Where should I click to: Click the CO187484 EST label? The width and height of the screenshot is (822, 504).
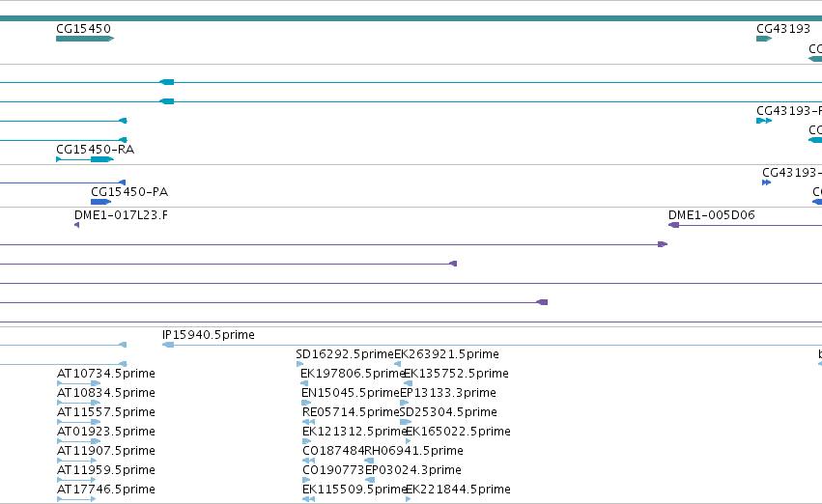coord(333,451)
